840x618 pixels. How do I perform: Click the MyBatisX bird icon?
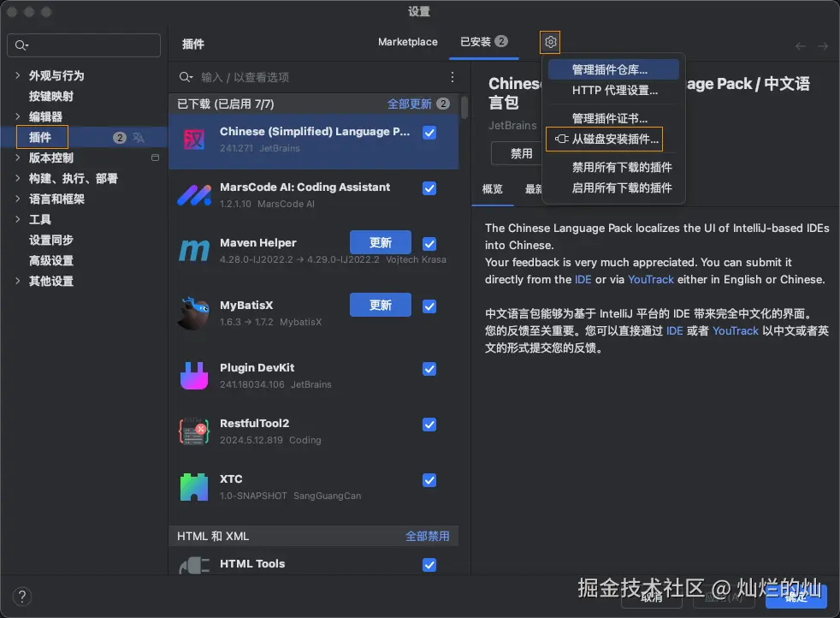click(194, 313)
